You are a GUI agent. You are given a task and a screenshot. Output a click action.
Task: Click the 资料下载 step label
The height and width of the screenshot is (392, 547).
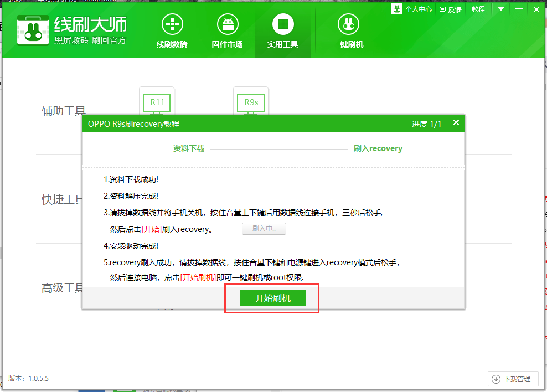[189, 148]
